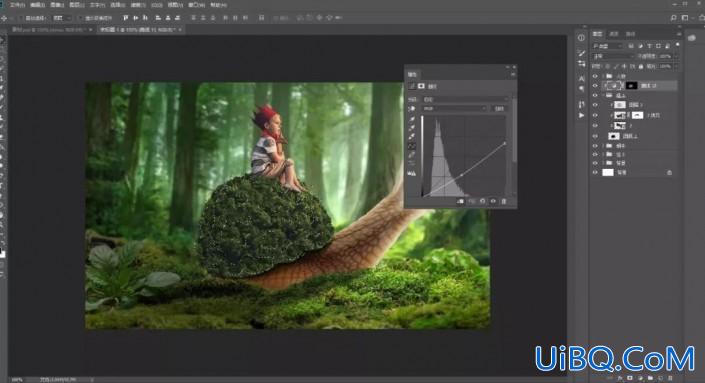The width and height of the screenshot is (705, 383).
Task: Open the layer Opacity value dropdown
Action: (676, 56)
